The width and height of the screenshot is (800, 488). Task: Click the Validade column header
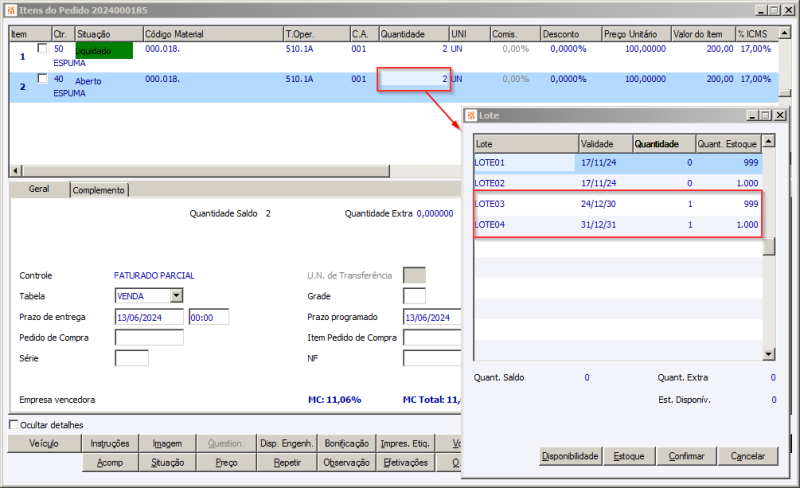(606, 144)
